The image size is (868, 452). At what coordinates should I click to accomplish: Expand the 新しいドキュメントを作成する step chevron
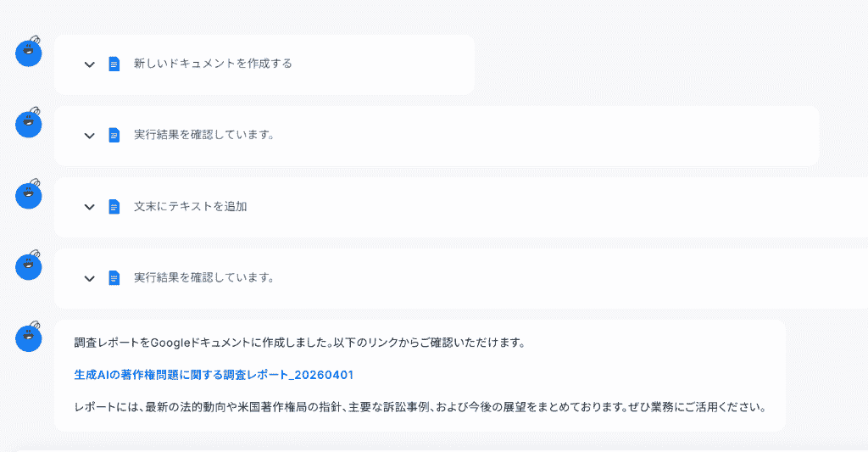[x=89, y=64]
